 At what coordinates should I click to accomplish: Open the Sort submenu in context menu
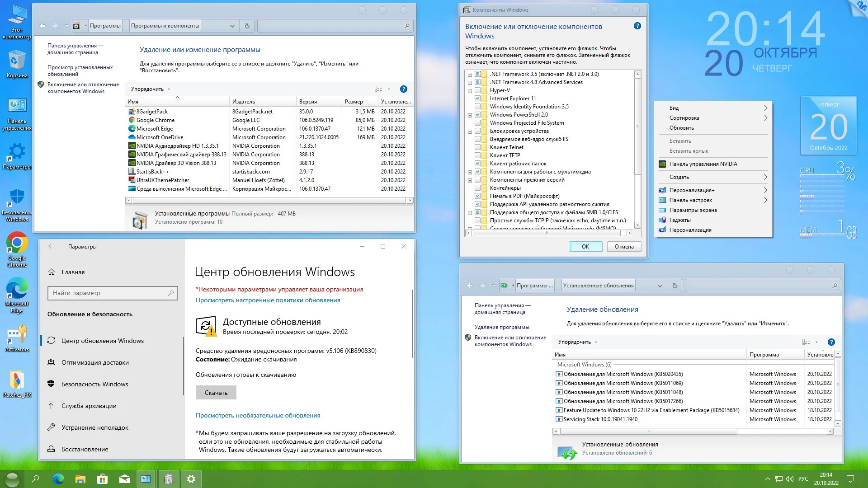click(x=684, y=118)
